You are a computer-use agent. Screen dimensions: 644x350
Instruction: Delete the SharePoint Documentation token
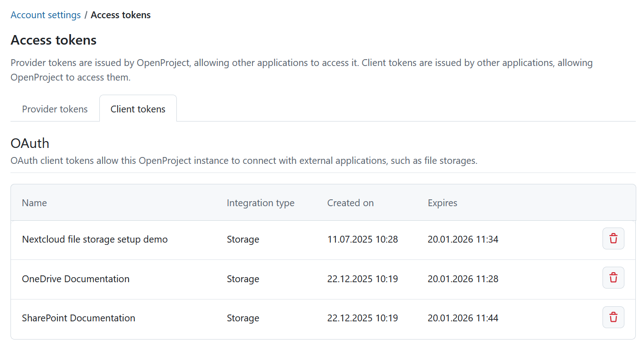pyautogui.click(x=613, y=317)
